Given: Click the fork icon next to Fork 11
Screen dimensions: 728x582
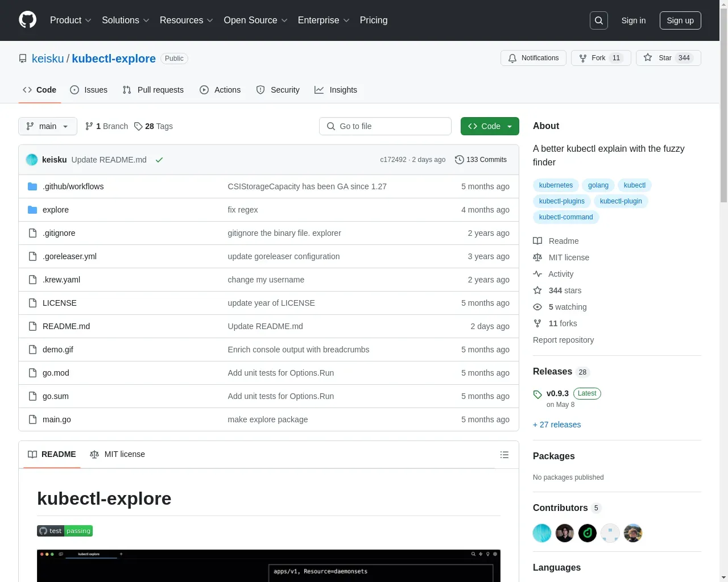Looking at the screenshot, I should tap(583, 58).
